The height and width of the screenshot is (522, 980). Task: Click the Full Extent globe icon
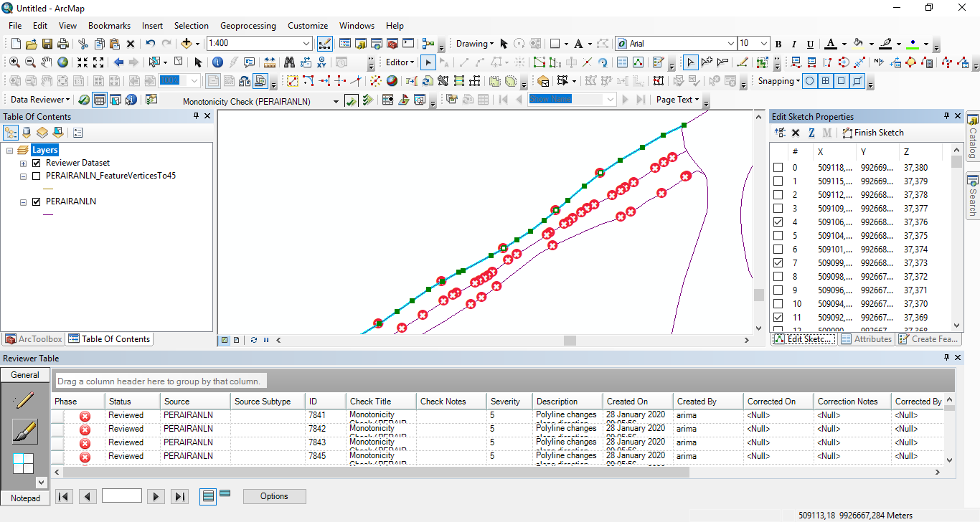pos(63,62)
